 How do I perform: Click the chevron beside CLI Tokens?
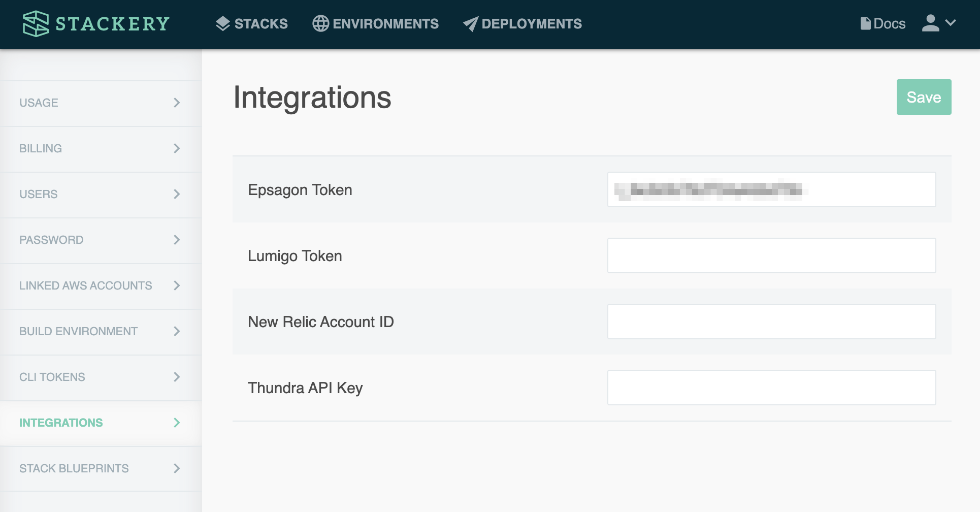click(x=177, y=377)
